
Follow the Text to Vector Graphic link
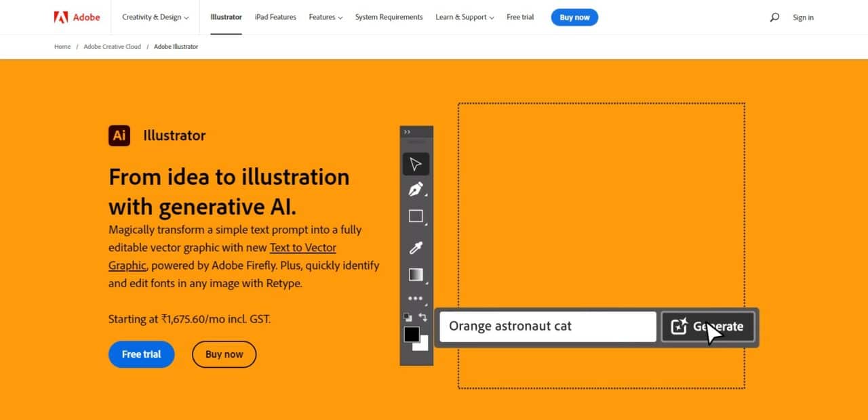coord(303,248)
